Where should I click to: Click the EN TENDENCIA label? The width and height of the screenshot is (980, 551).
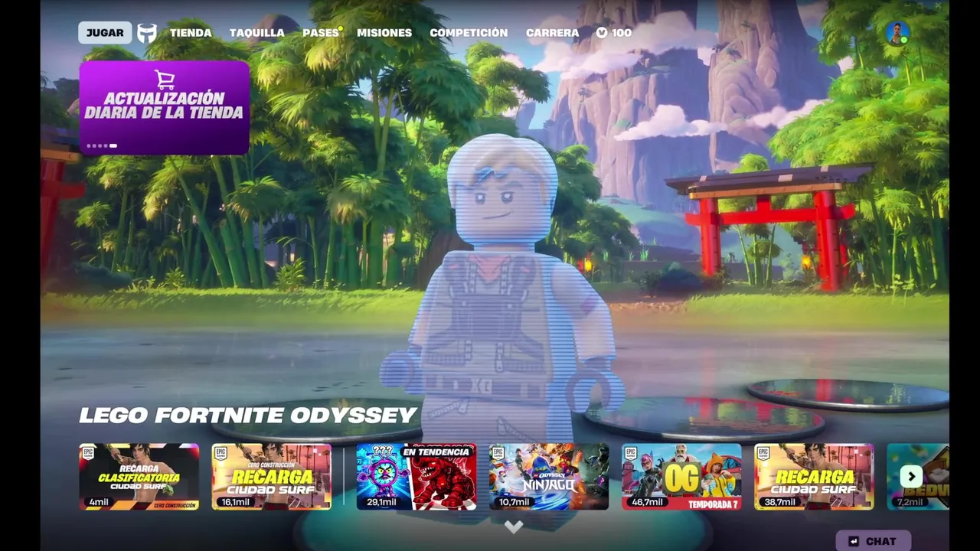[436, 452]
